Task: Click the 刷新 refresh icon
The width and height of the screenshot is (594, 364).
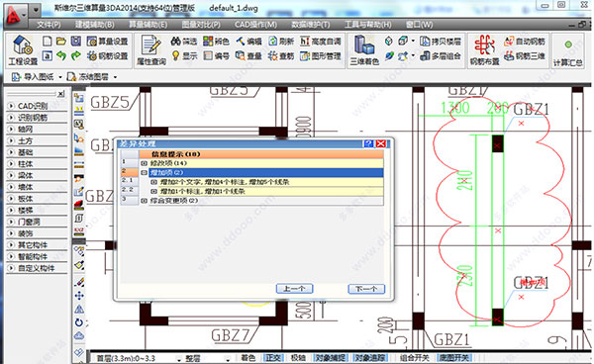Action: 281,42
